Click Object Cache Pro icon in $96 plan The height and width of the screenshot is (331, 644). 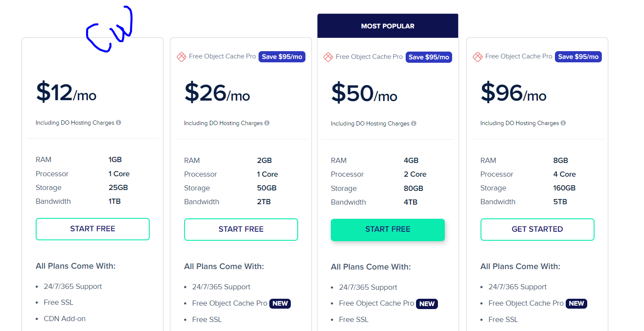point(478,57)
